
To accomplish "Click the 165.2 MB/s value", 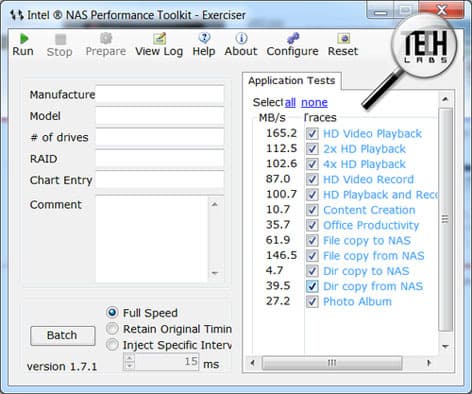I will click(281, 133).
